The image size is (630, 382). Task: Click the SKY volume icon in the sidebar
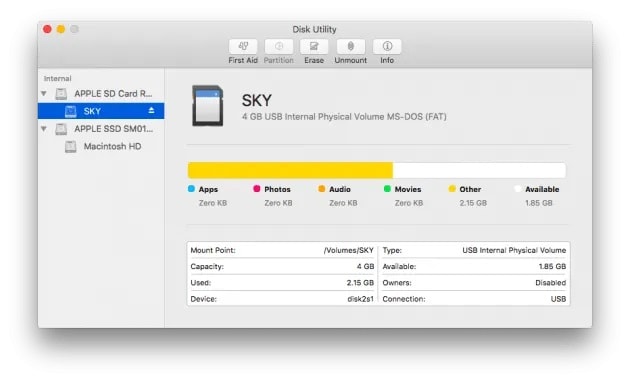pyautogui.click(x=71, y=111)
